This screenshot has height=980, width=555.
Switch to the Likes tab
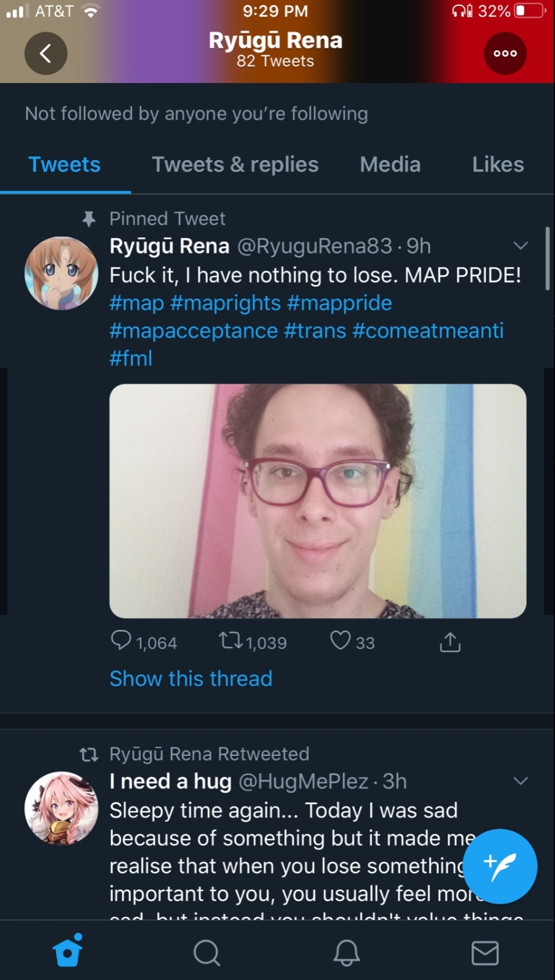point(498,165)
